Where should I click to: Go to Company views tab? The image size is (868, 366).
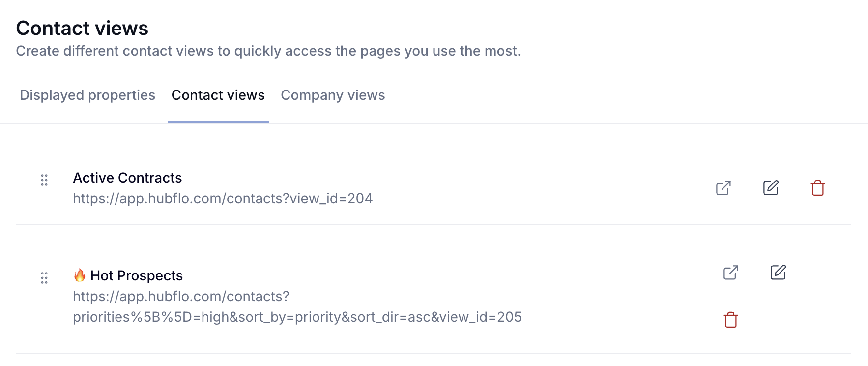point(333,95)
